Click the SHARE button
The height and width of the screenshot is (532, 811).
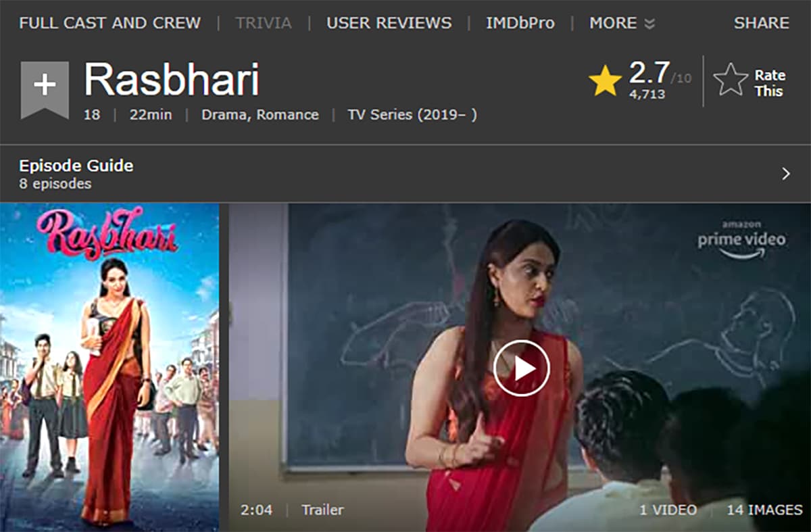(762, 23)
